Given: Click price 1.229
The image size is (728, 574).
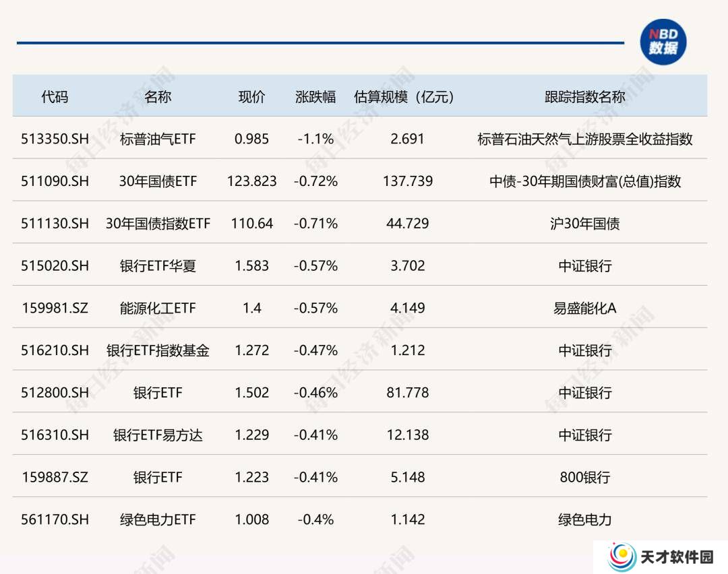Looking at the screenshot, I should point(251,435).
